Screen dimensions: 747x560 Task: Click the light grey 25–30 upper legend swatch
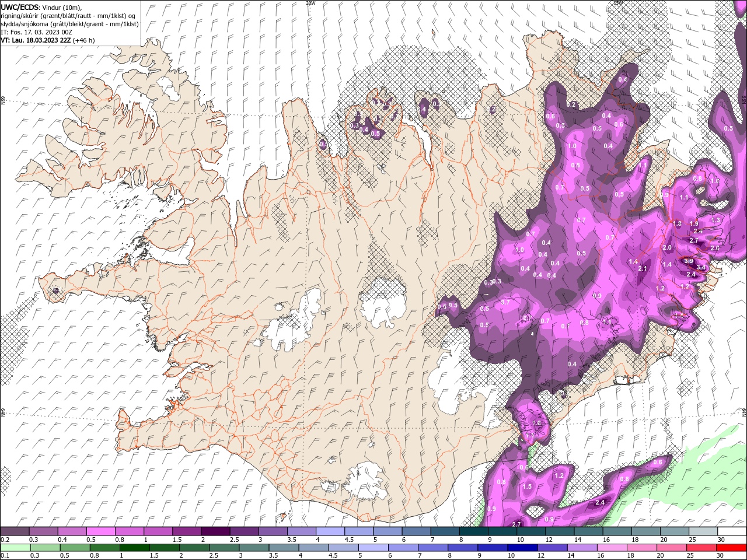[x=703, y=531]
